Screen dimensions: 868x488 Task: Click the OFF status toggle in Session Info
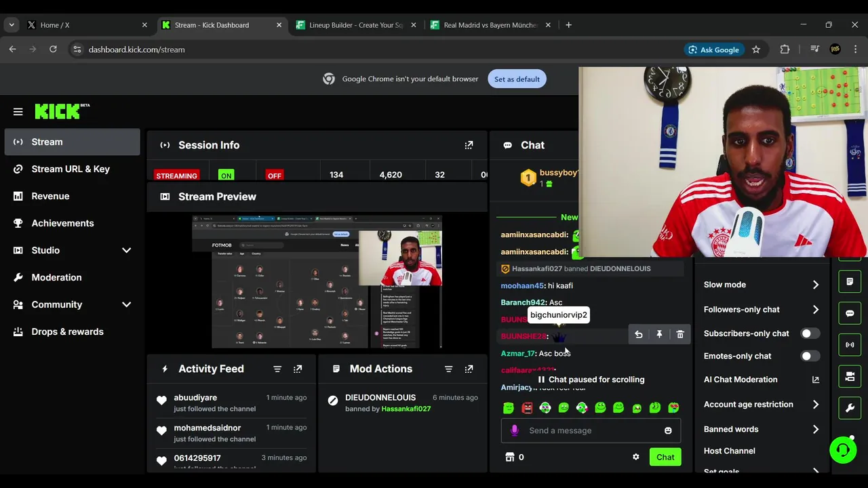click(x=274, y=176)
